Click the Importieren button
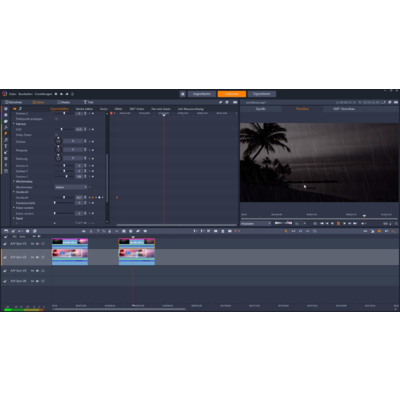Viewport: 400px width, 400px height. [202, 94]
